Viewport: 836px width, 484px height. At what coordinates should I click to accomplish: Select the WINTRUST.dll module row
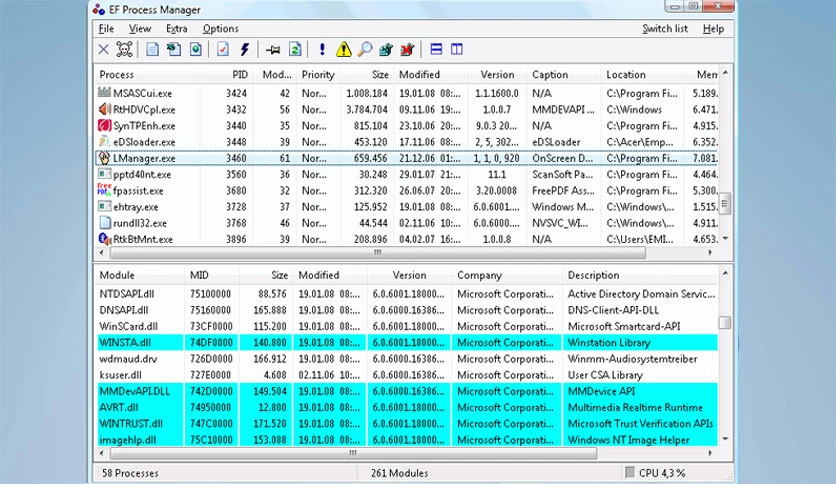[x=407, y=424]
